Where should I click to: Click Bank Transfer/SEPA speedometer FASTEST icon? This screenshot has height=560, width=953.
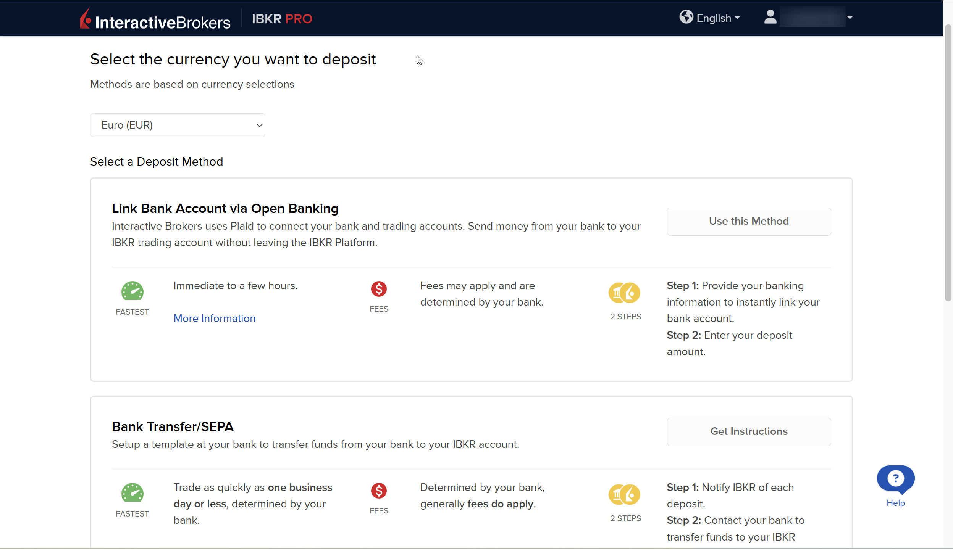(132, 493)
